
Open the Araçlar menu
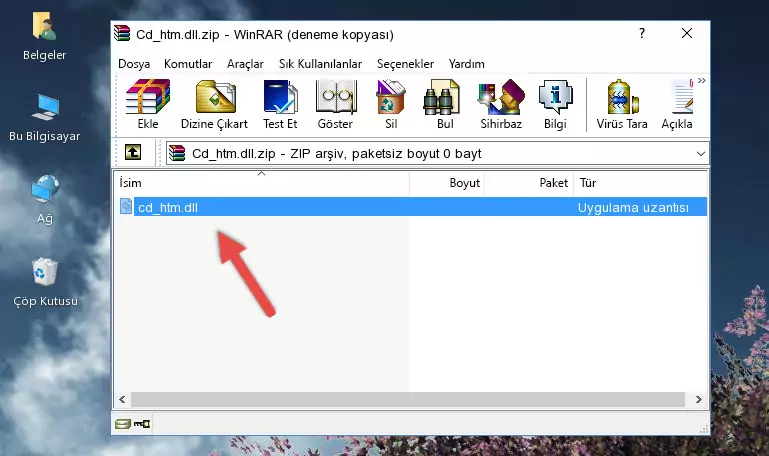[x=245, y=64]
